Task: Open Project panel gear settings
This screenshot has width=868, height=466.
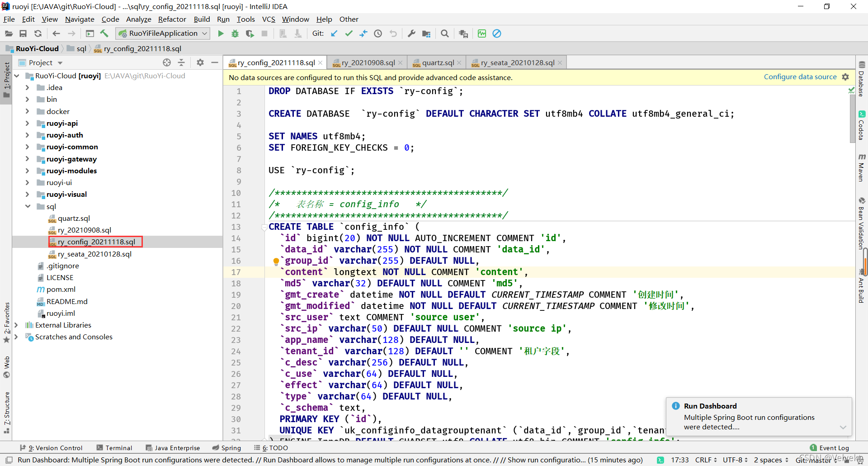Action: point(200,62)
